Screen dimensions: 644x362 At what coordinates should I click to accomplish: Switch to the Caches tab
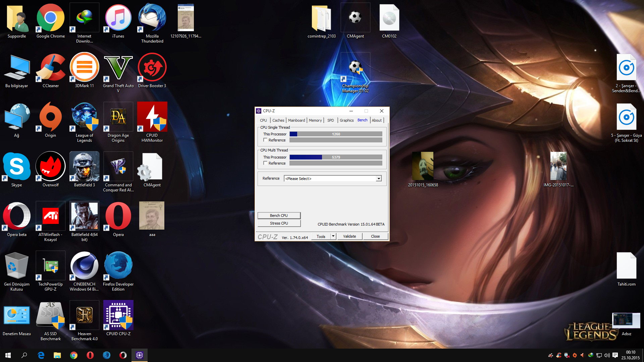pos(278,120)
